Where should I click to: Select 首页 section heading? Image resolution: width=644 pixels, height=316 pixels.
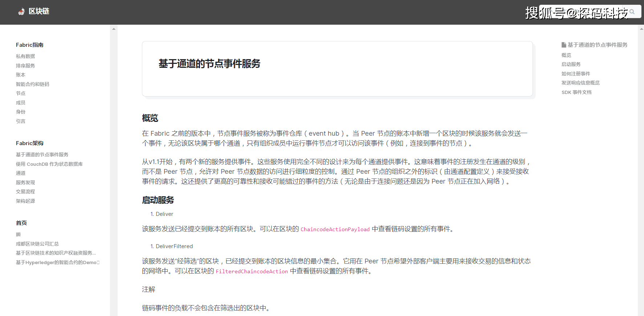click(x=21, y=223)
